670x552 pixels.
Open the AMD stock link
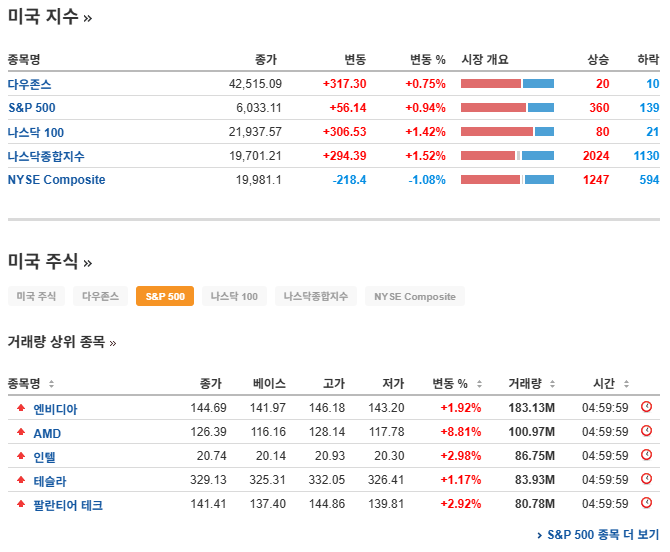point(47,433)
